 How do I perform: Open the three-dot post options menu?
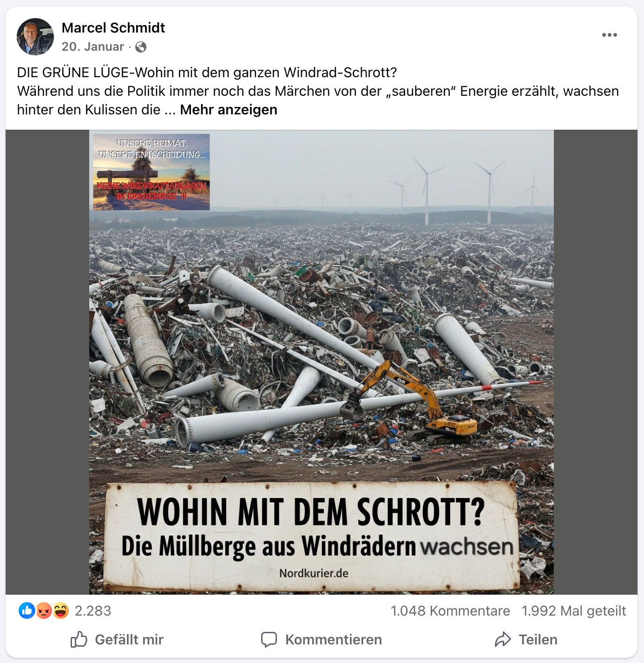tap(609, 35)
